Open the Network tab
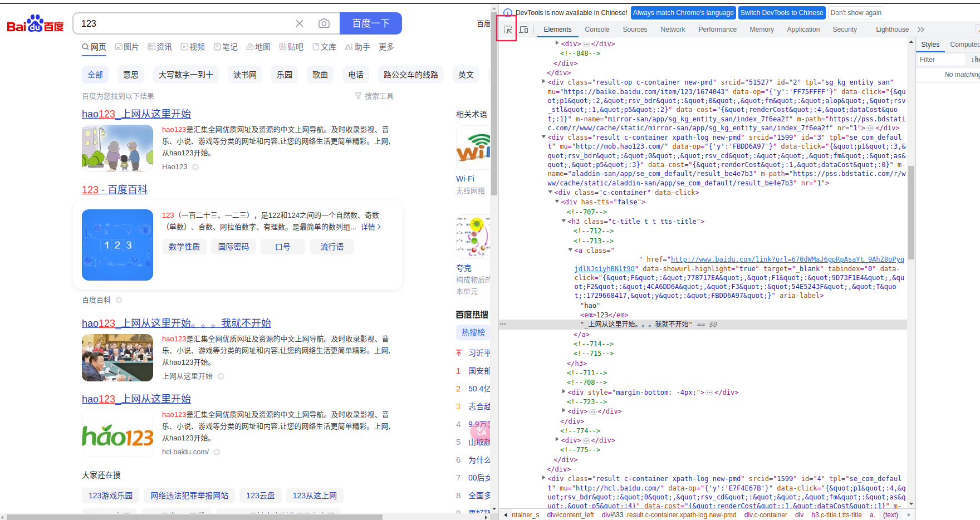This screenshot has height=520, width=980. click(x=673, y=30)
